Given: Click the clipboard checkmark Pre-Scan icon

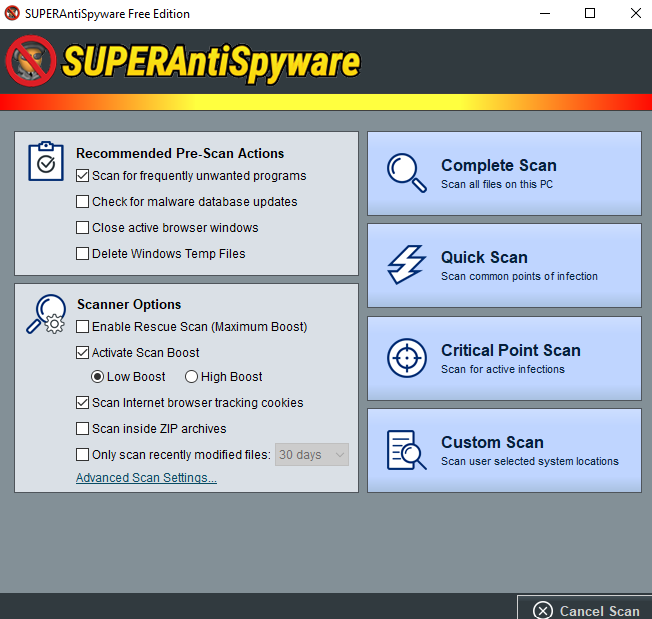Looking at the screenshot, I should click(x=46, y=161).
